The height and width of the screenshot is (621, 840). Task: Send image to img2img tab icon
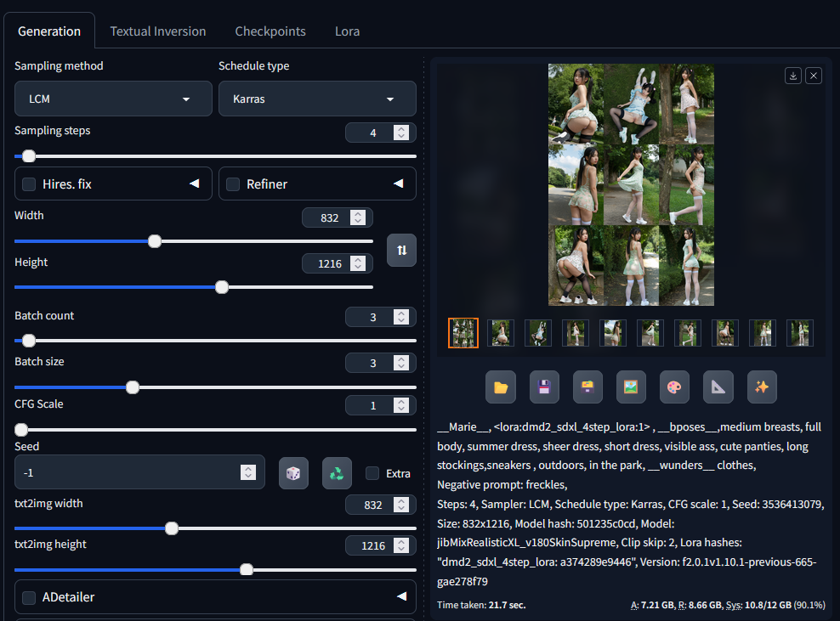coord(631,387)
